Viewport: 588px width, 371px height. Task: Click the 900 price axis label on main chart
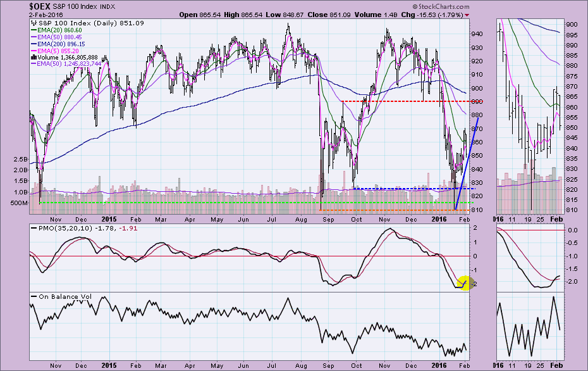point(477,88)
